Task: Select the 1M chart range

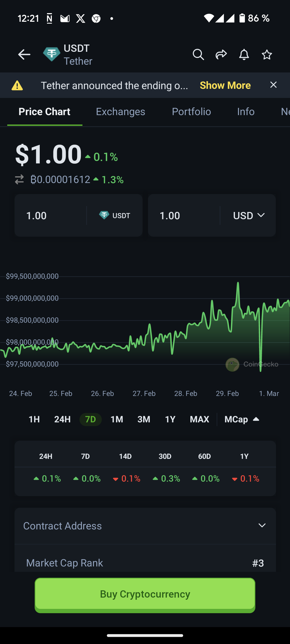Action: [x=117, y=419]
